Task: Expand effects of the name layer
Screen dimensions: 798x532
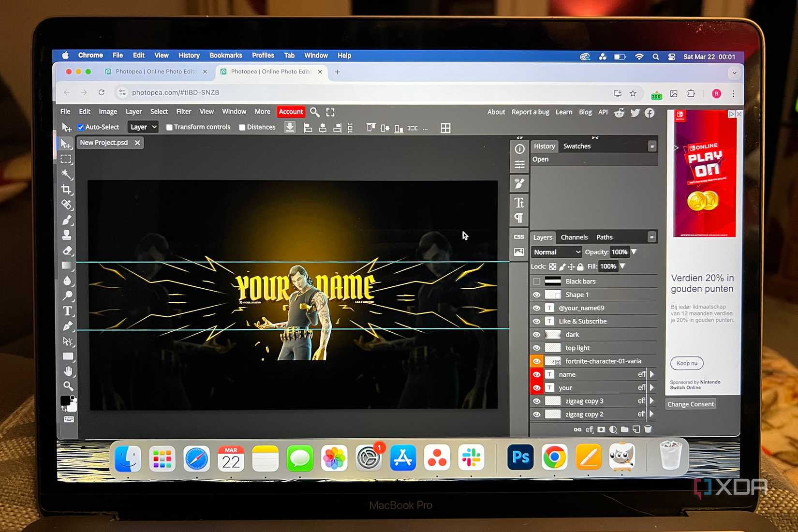Action: (652, 374)
